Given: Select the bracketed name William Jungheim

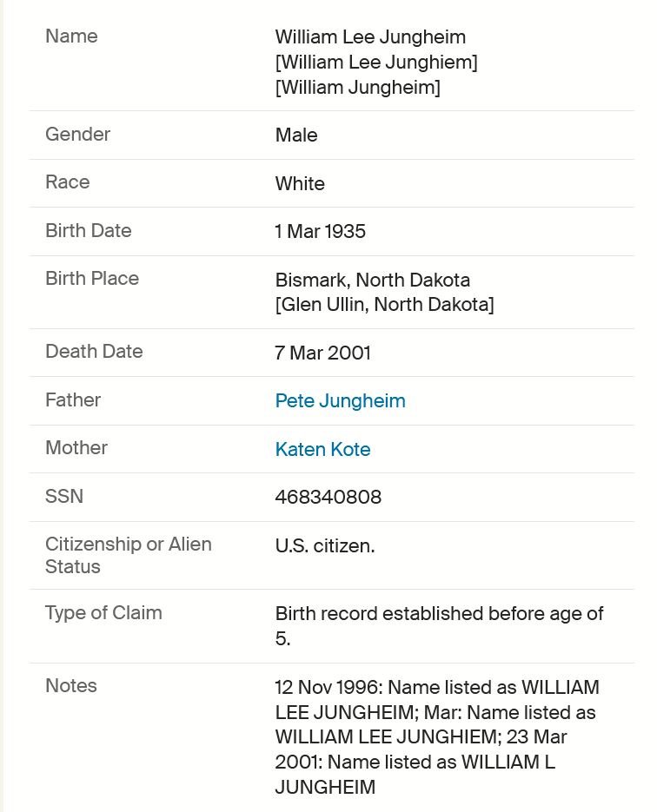Looking at the screenshot, I should click(x=357, y=87).
